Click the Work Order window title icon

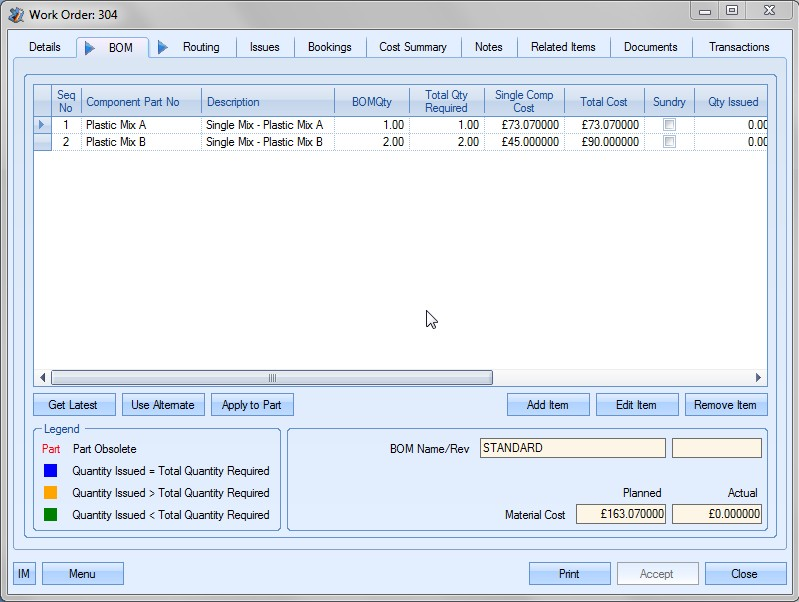point(15,14)
